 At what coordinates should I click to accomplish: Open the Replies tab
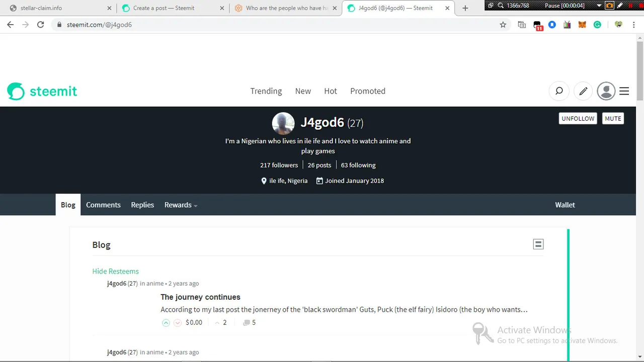tap(142, 205)
